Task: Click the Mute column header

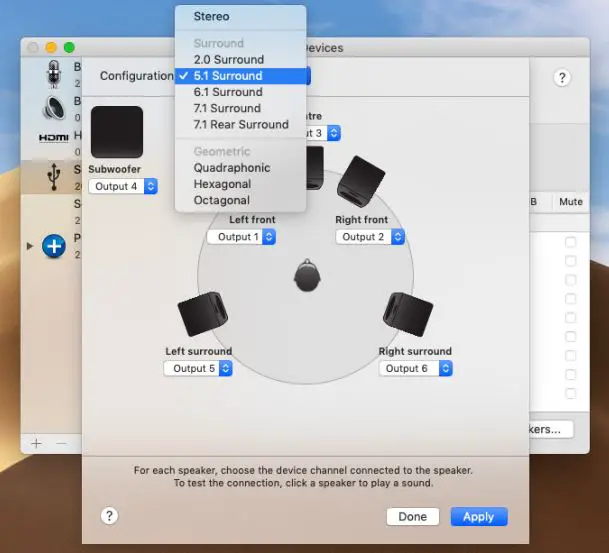Action: 571,202
